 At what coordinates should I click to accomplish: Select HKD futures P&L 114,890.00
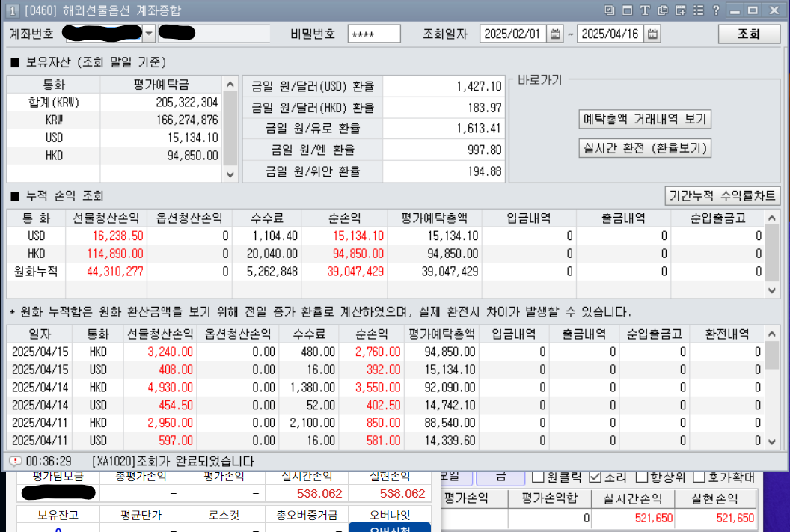115,254
